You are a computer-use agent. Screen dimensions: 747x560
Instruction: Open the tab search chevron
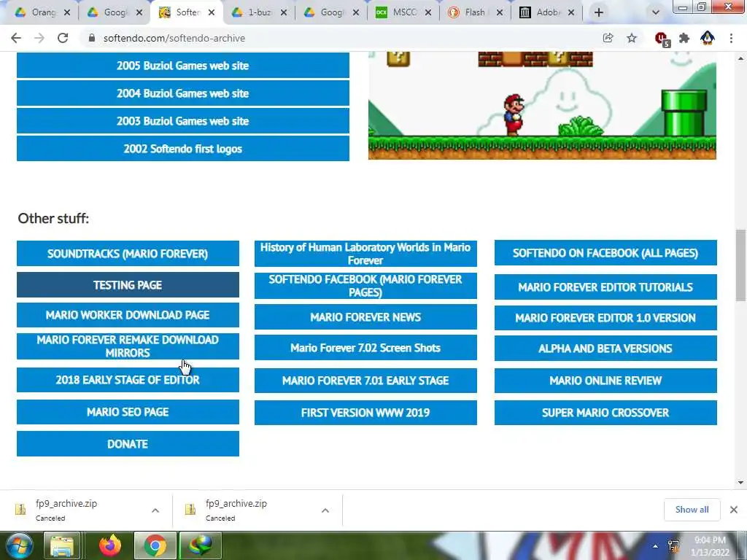coord(656,12)
